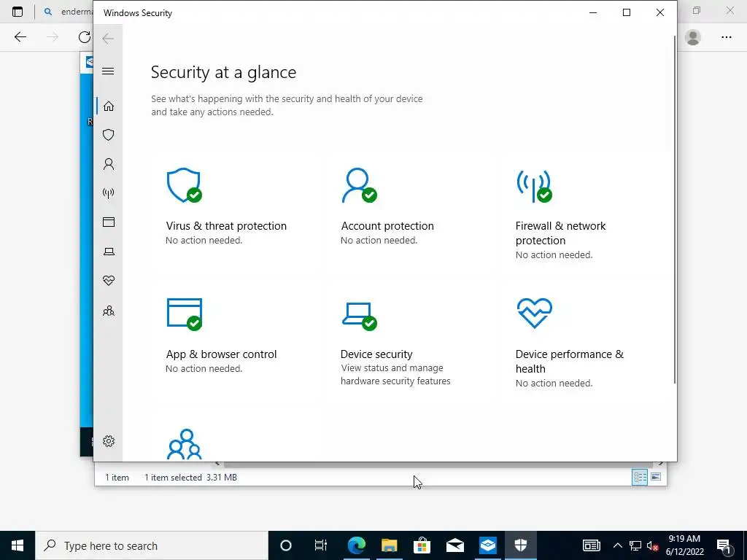Click the browser back arrow

click(20, 37)
